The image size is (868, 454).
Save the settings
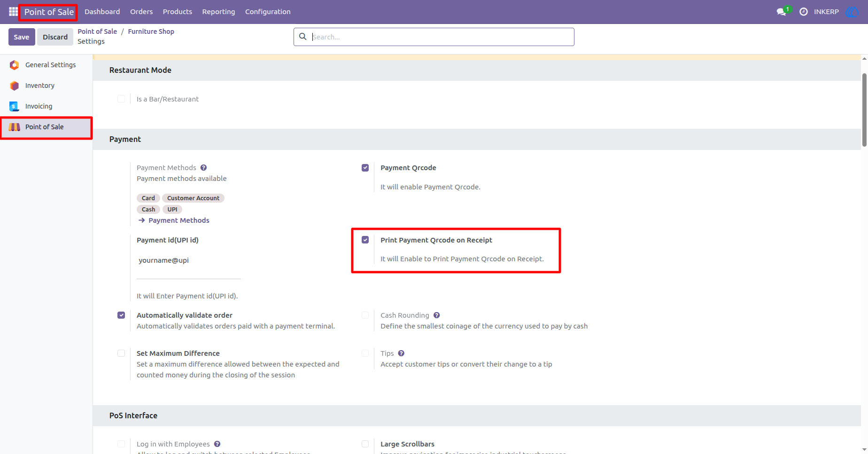click(22, 37)
